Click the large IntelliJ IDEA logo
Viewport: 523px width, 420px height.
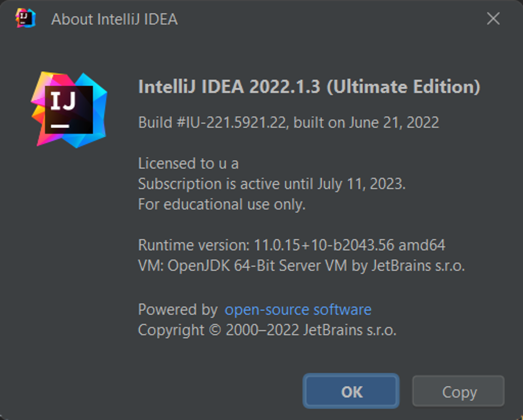click(x=69, y=110)
